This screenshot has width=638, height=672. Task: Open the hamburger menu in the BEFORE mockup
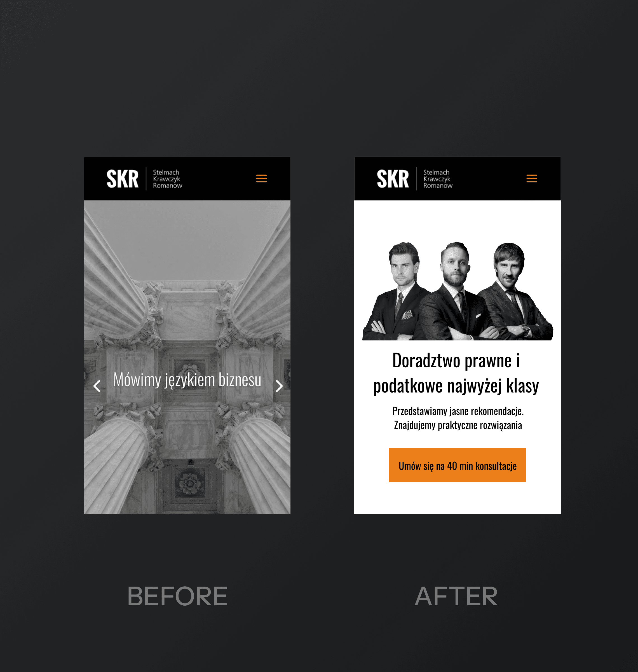click(x=261, y=178)
